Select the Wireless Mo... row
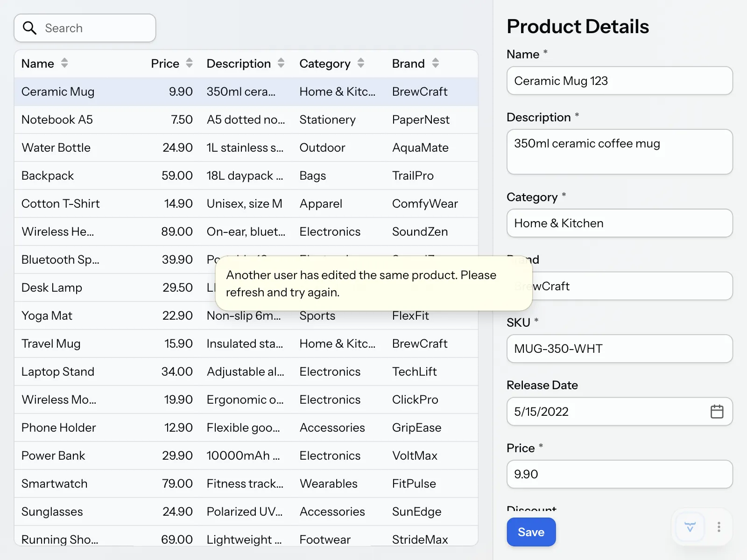The height and width of the screenshot is (560, 747). (246, 399)
